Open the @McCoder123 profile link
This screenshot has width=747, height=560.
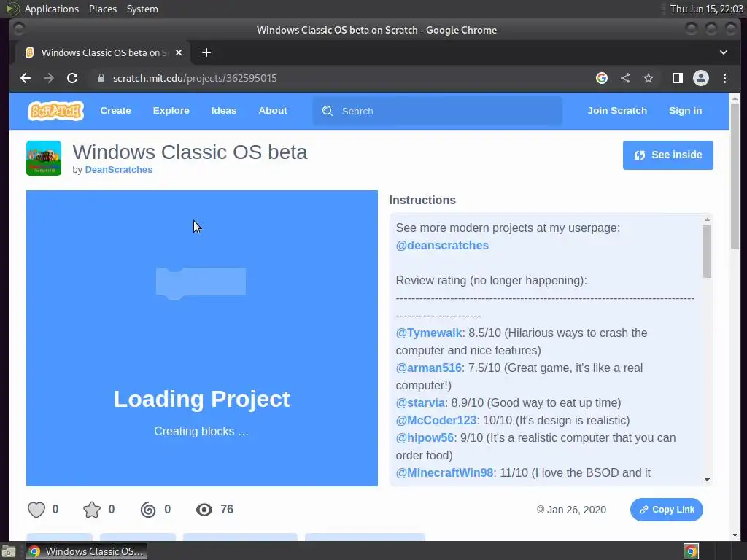(x=436, y=421)
